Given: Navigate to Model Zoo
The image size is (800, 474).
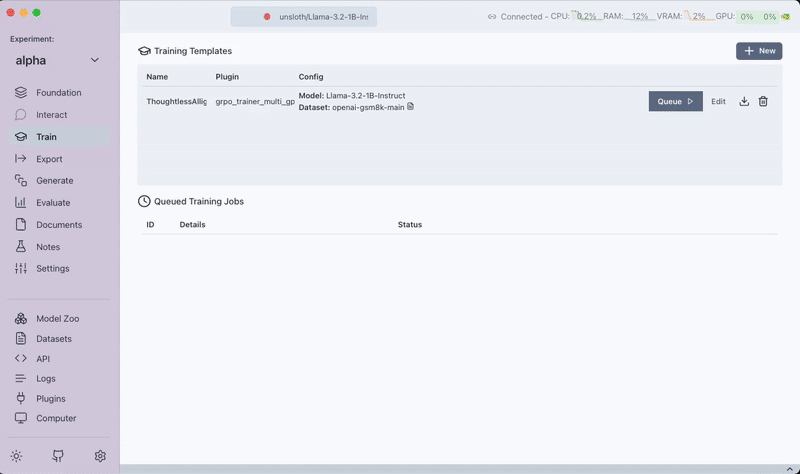Looking at the screenshot, I should pyautogui.click(x=57, y=319).
